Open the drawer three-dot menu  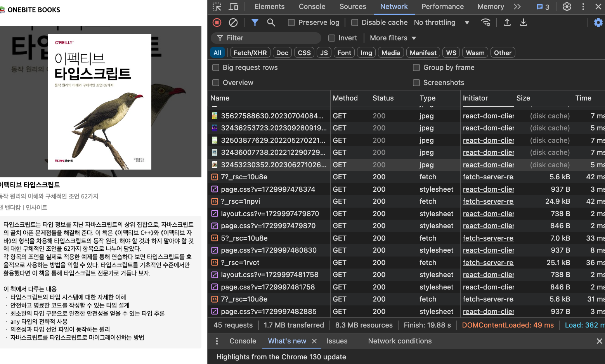pos(217,341)
